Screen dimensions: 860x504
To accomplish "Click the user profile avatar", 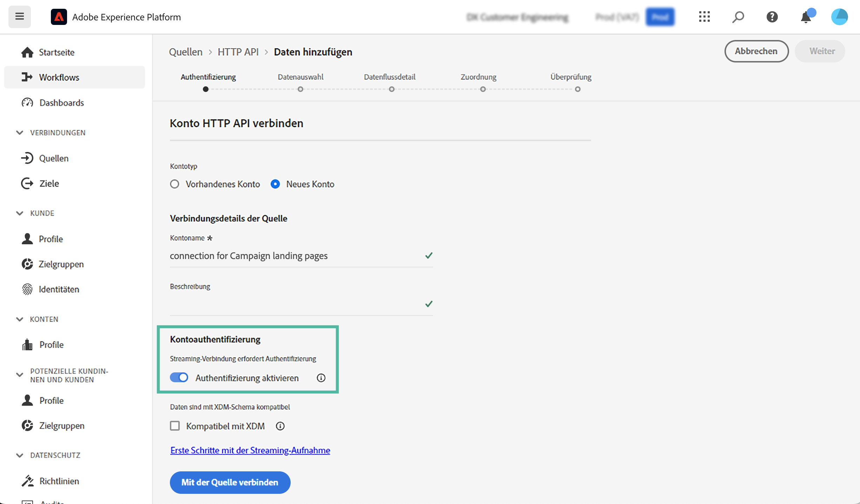I will 839,16.
